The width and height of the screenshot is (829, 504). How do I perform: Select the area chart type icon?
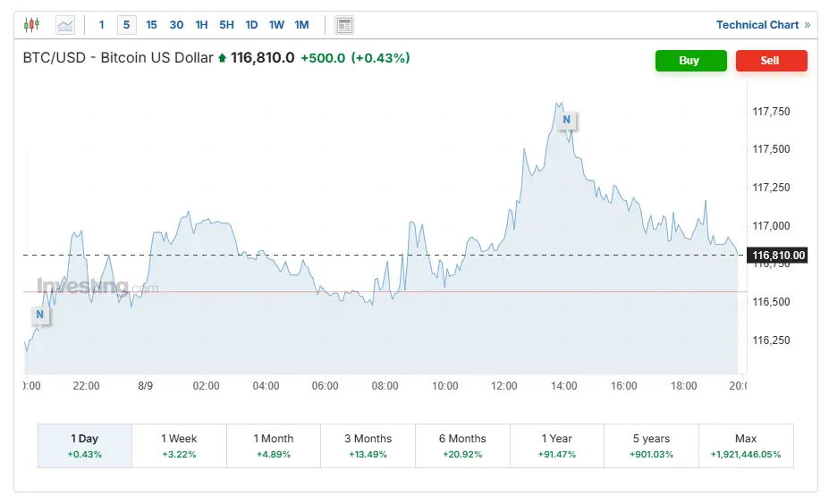(65, 25)
